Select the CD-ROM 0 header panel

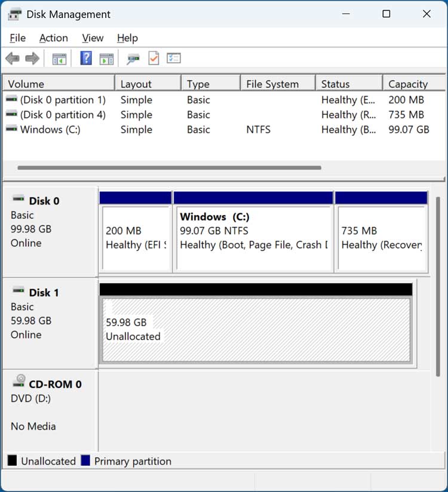[50, 411]
